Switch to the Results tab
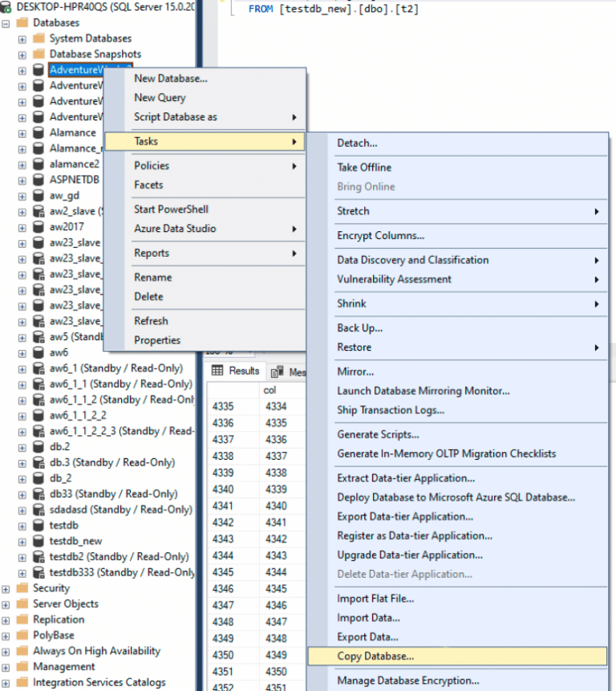The image size is (616, 691). (x=237, y=372)
